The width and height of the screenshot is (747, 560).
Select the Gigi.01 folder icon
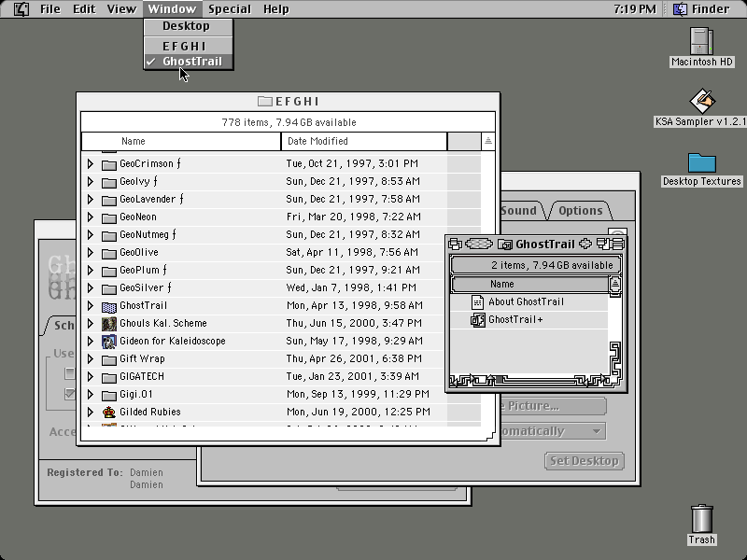[109, 395]
